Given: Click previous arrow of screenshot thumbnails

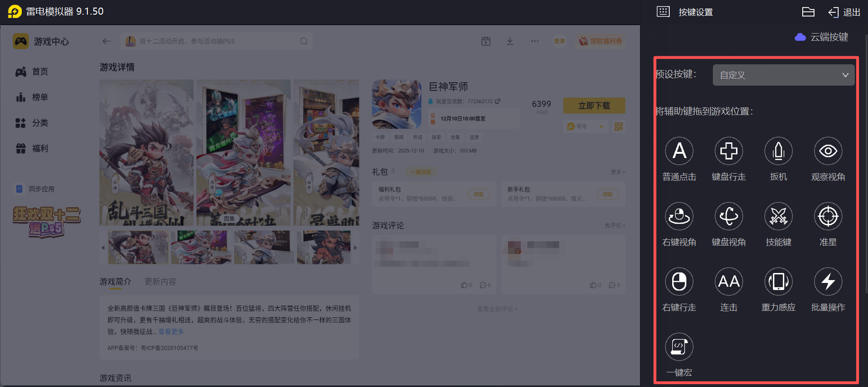Looking at the screenshot, I should click(103, 247).
